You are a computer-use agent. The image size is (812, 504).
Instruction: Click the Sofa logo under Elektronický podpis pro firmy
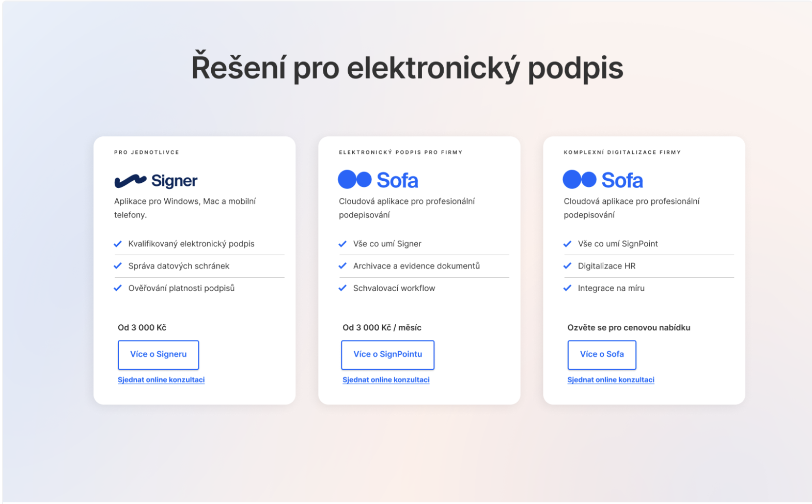[x=378, y=180]
